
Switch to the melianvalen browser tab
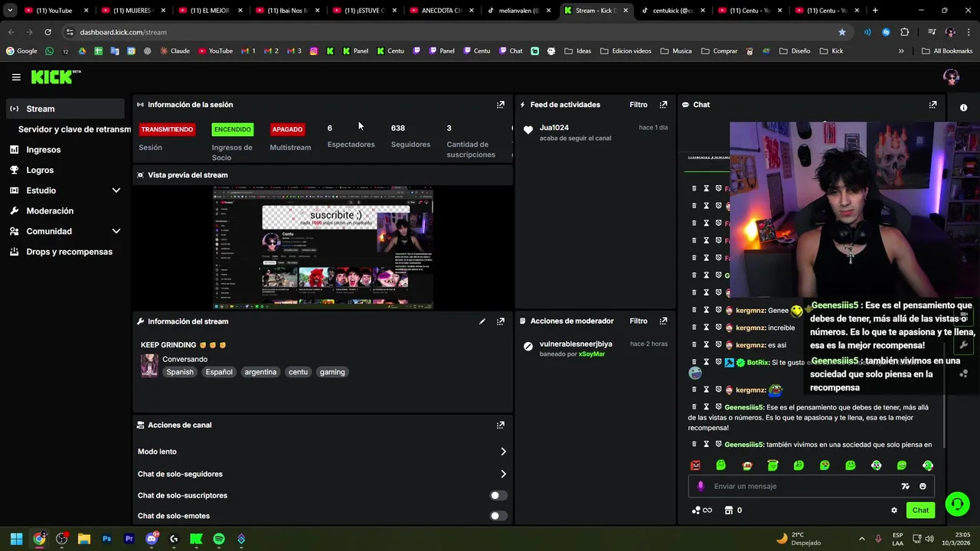click(x=519, y=11)
